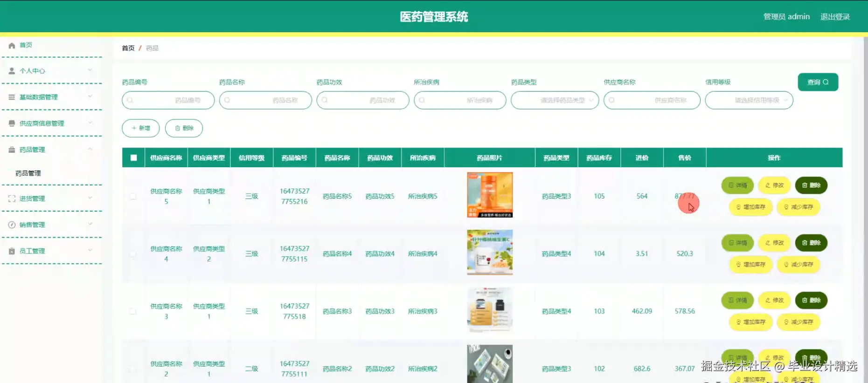Screen dimensions: 868x383
Task: Click the 药品管理 briefcase icon
Action: pyautogui.click(x=12, y=150)
